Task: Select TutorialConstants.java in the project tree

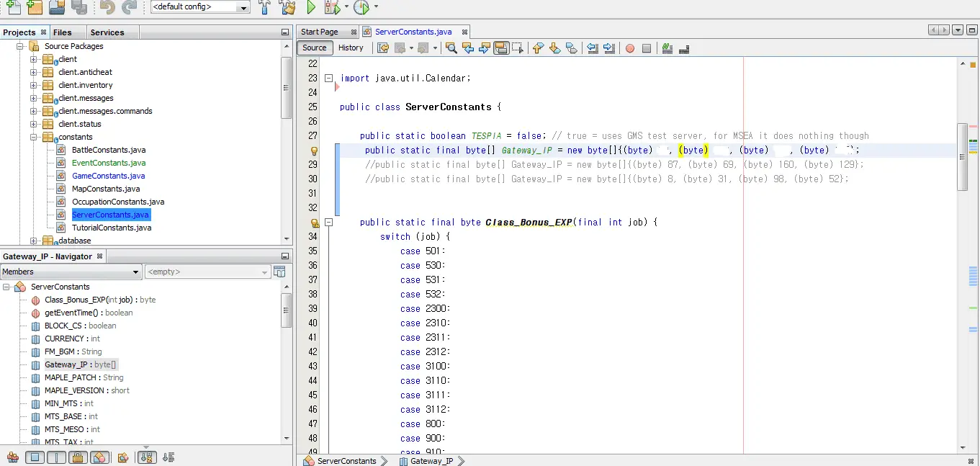Action: click(x=112, y=228)
